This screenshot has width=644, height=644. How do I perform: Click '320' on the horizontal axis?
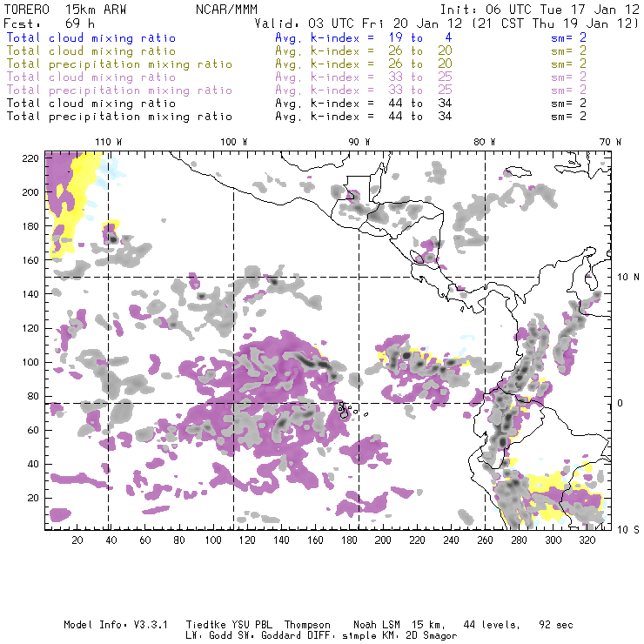[x=587, y=540]
